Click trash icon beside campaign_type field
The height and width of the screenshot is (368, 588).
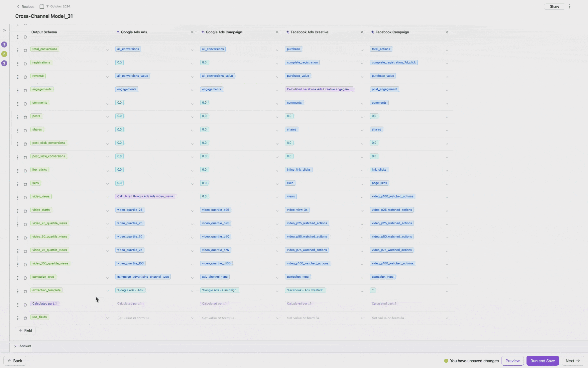[x=25, y=278]
